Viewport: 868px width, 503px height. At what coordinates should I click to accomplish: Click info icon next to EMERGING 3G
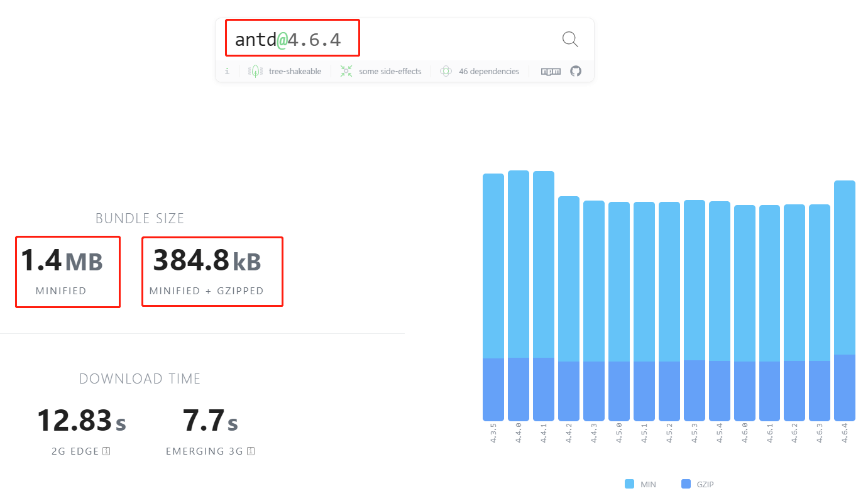251,451
